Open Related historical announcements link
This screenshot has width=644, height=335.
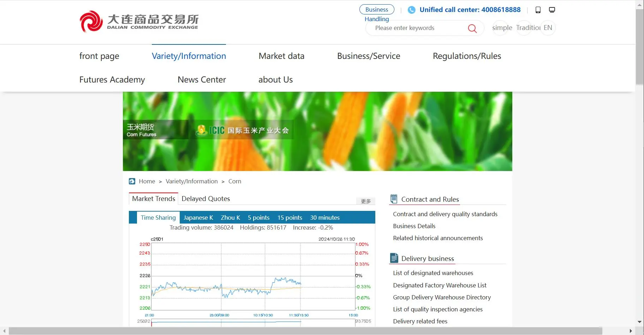[438, 238]
